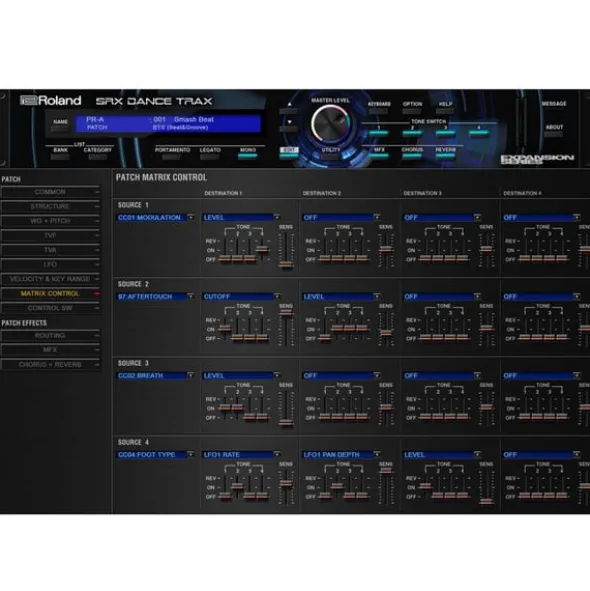
Task: Select the Matrix Control page
Action: [50, 293]
